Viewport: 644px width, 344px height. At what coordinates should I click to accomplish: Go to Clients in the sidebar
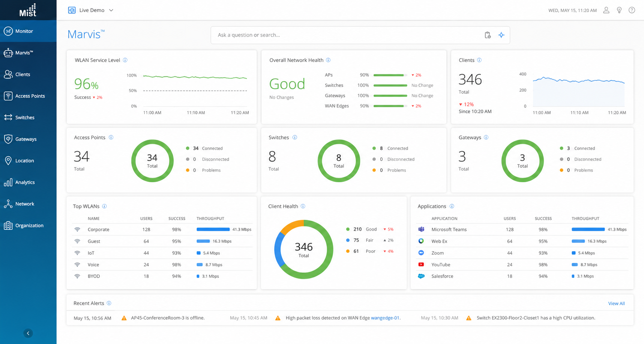tap(28, 74)
